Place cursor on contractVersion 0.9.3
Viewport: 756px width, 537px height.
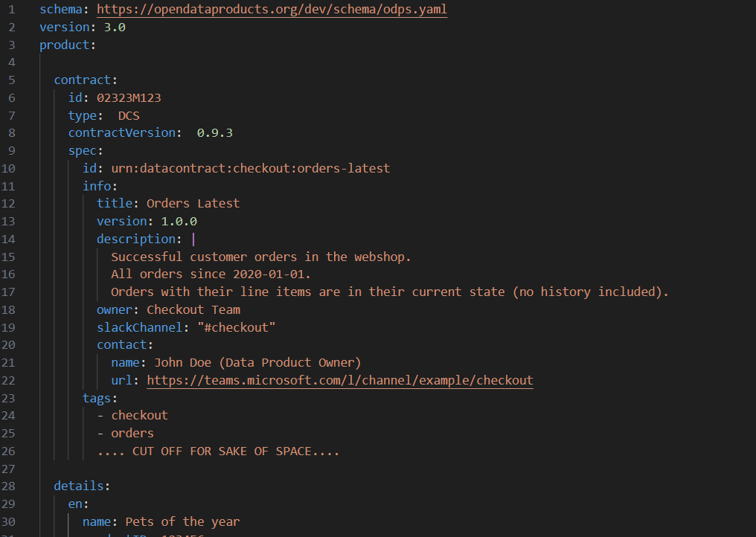point(215,132)
